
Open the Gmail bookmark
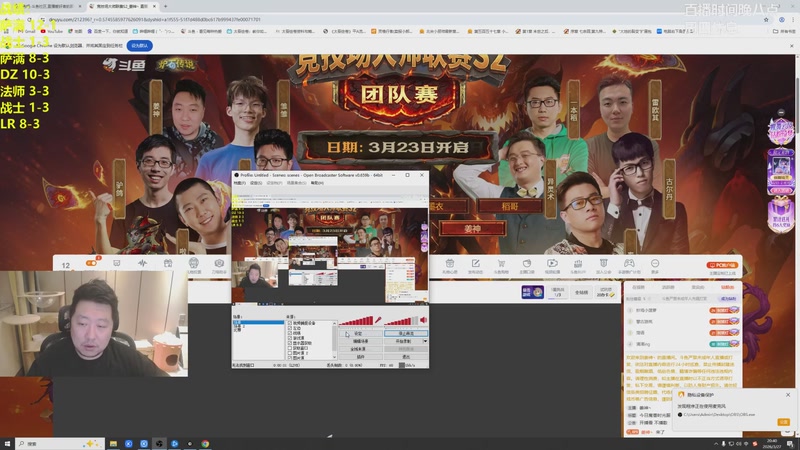pos(27,31)
